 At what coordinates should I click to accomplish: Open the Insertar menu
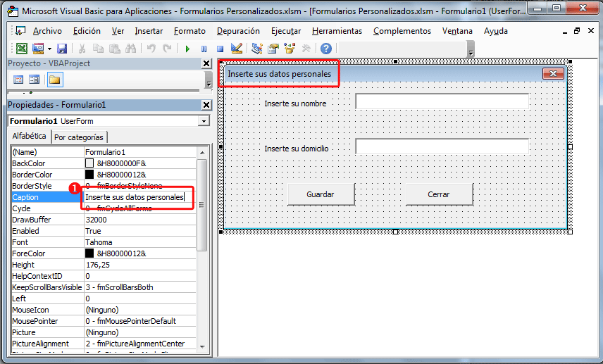(149, 31)
